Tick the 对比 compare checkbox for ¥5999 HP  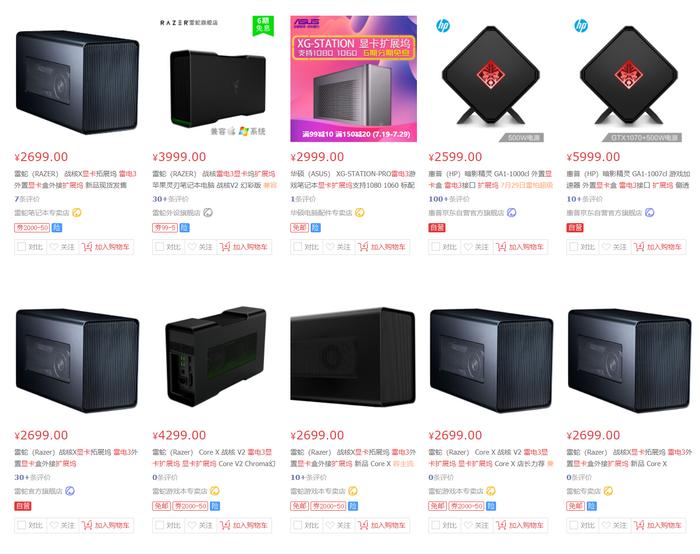(x=574, y=247)
